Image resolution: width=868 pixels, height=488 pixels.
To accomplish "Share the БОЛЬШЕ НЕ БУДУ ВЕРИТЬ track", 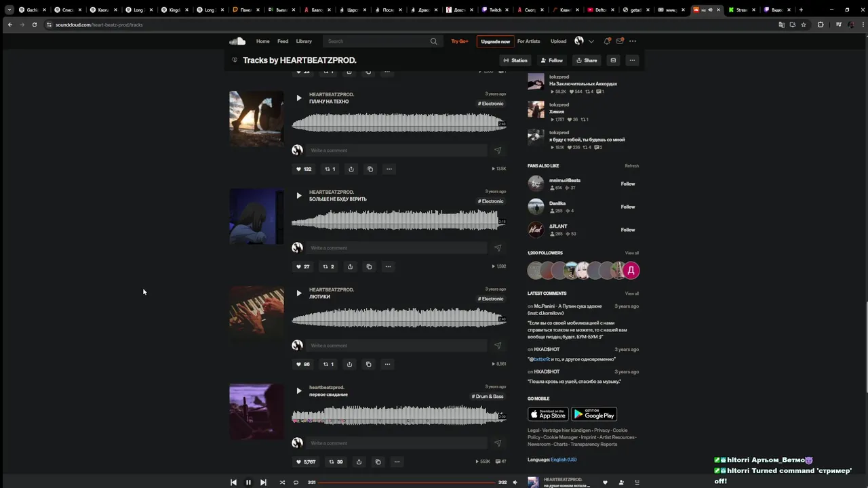I will pos(350,266).
